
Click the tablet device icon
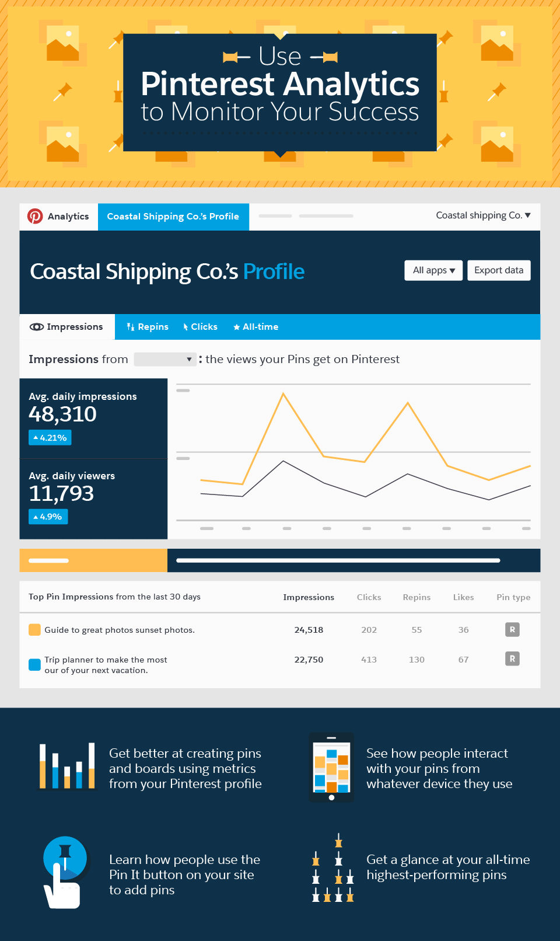pos(331,767)
